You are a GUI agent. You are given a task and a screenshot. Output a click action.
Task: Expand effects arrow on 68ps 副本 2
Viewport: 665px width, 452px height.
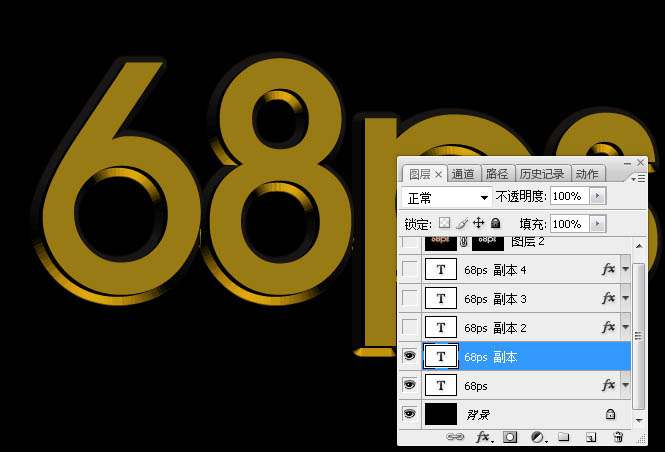(626, 327)
